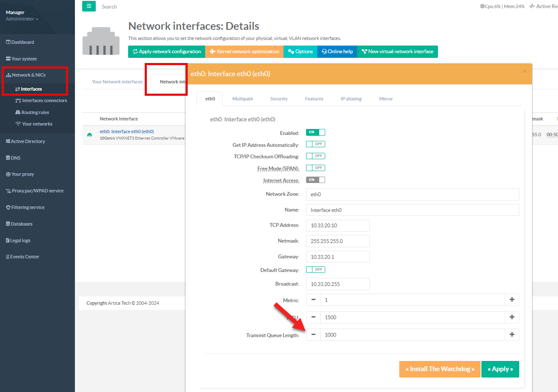Decrease Transmit Queue Length with minus
Screen dimensions: 558x392
[x=313, y=335]
